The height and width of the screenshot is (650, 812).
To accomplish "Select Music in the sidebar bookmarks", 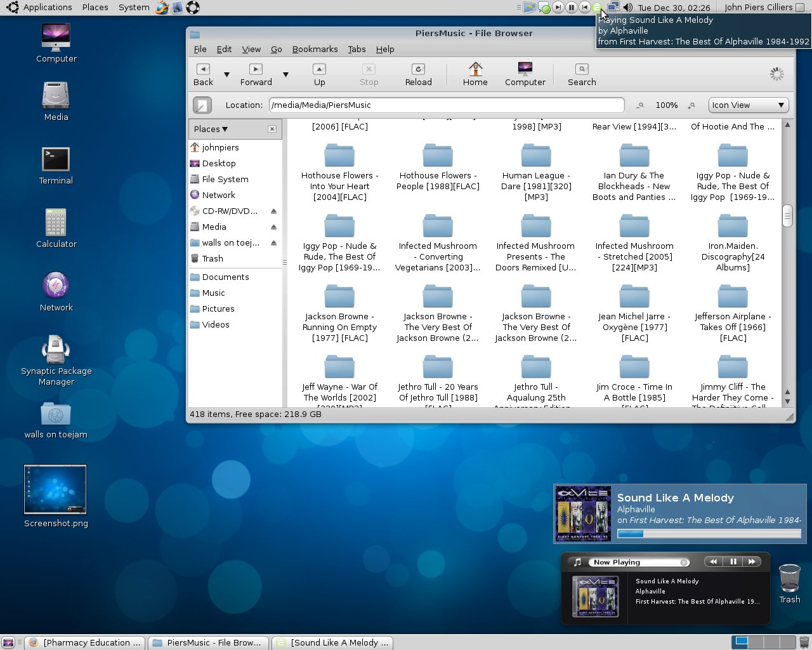I will tap(213, 293).
